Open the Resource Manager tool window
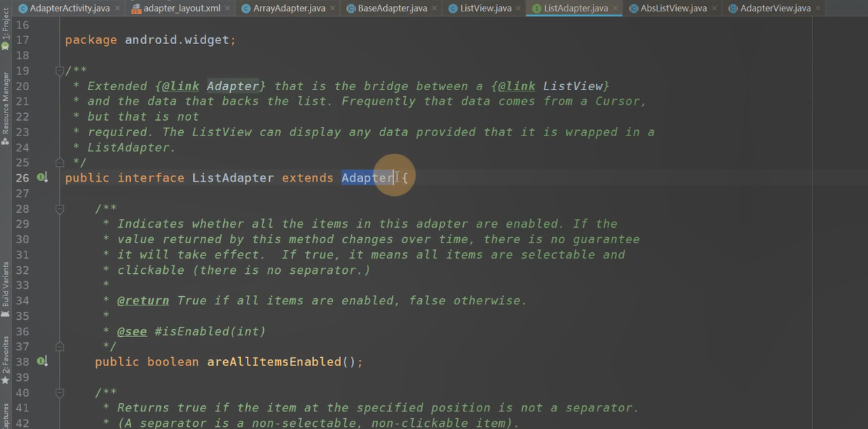 point(5,108)
